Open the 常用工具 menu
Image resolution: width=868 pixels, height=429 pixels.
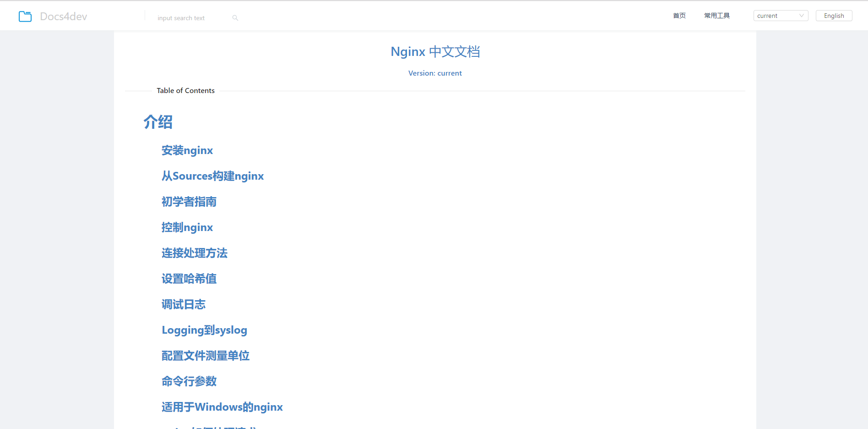click(x=717, y=15)
